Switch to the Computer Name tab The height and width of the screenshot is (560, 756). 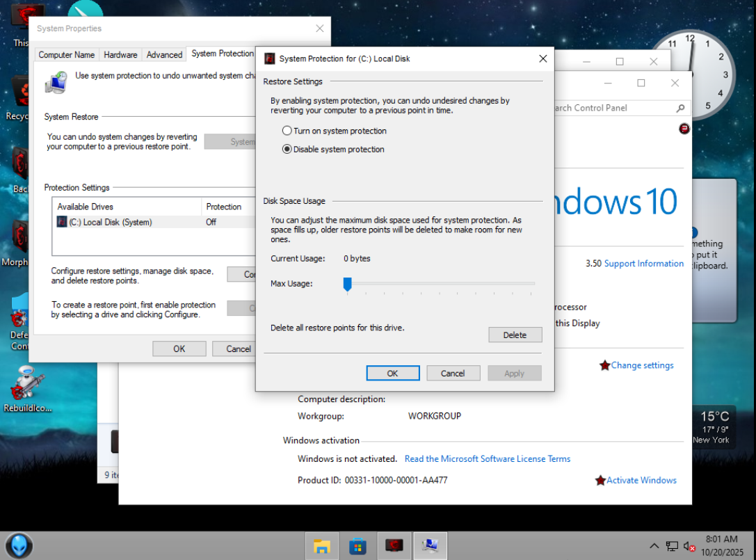pos(67,55)
